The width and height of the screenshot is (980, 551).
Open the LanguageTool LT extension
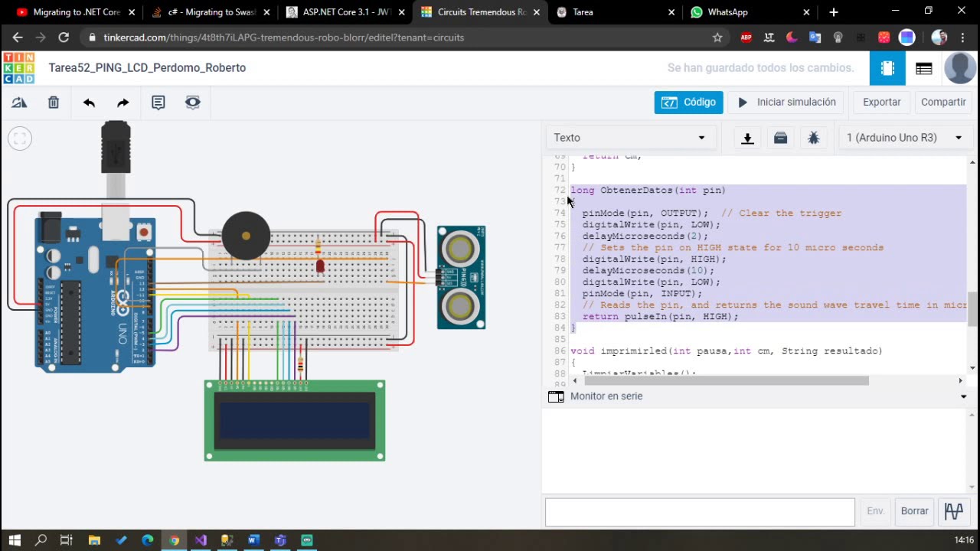tap(769, 37)
